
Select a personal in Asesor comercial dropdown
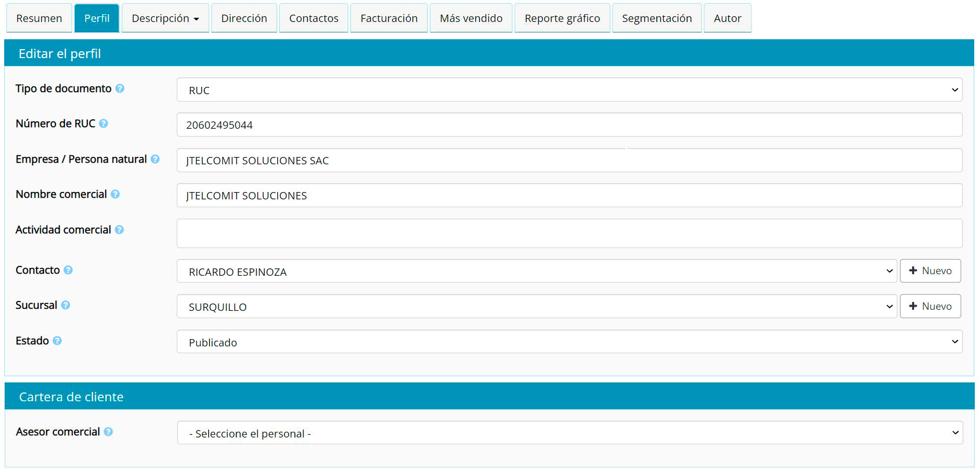tap(569, 433)
